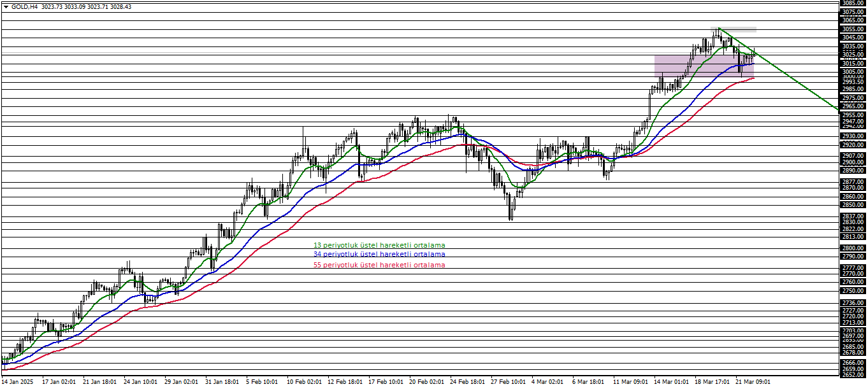Click the 27 Feb 10:01 time label
Screen dimensions: 868x389
507,382
